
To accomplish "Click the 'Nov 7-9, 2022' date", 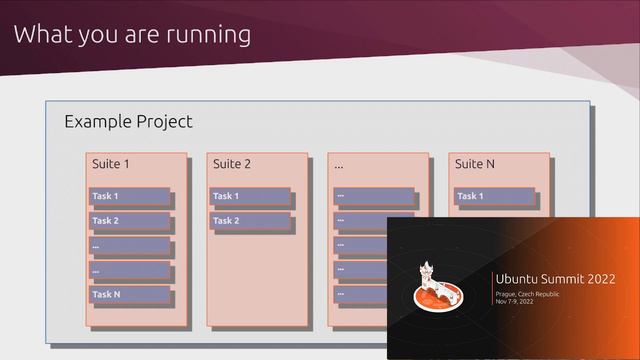I will [514, 302].
